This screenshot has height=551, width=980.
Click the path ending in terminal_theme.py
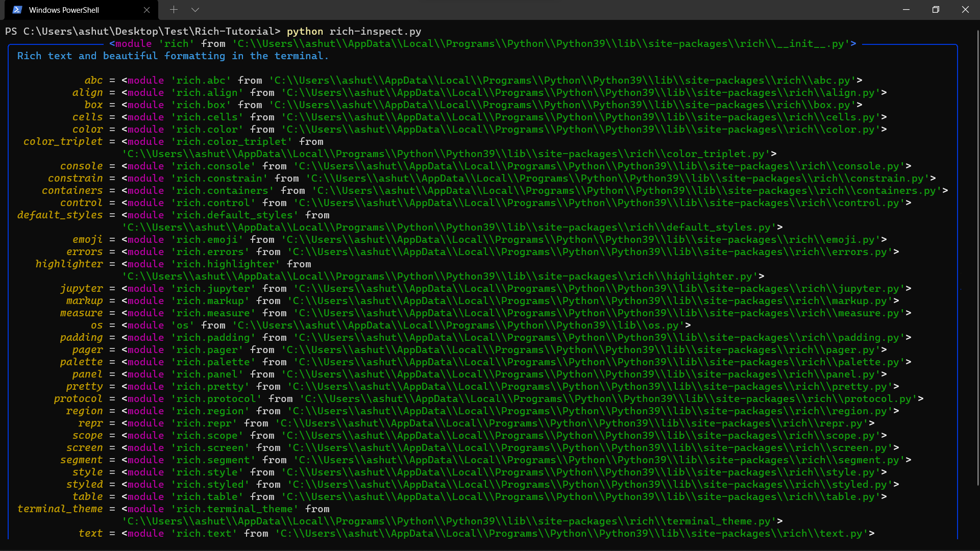tap(449, 521)
